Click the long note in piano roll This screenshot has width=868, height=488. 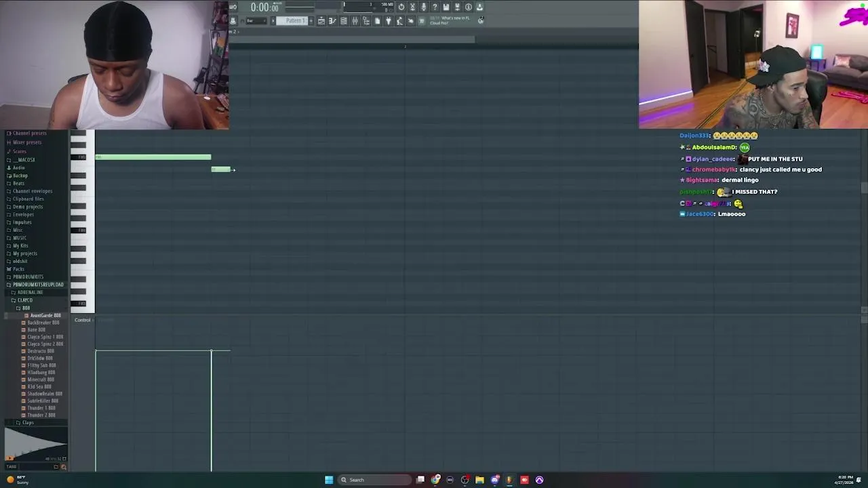click(x=153, y=157)
